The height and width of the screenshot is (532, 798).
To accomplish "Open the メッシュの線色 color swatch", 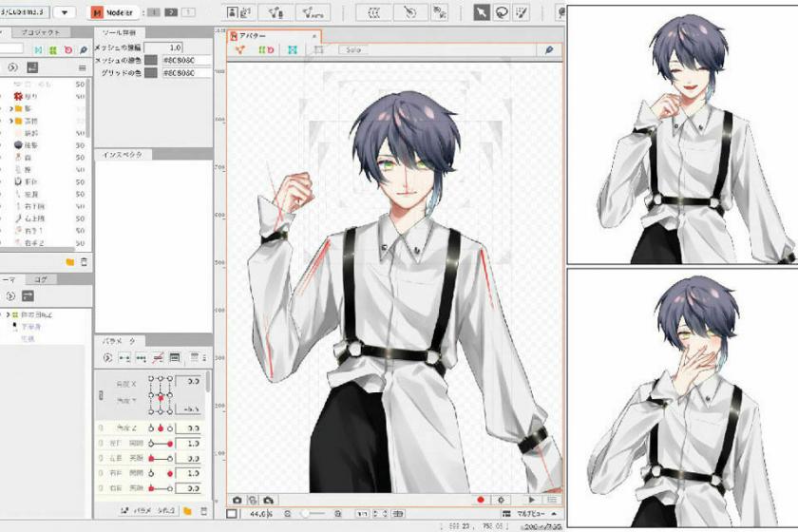I will tap(151, 60).
